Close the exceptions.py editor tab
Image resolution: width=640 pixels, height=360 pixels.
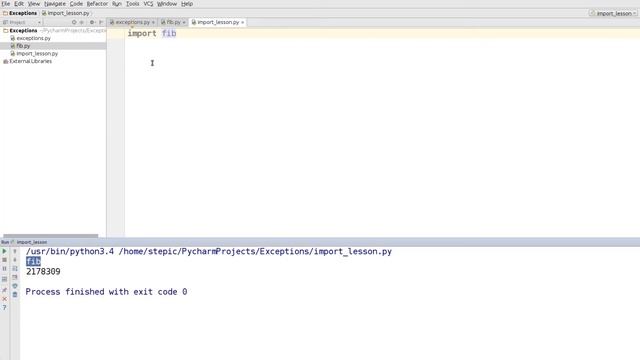[x=153, y=22]
